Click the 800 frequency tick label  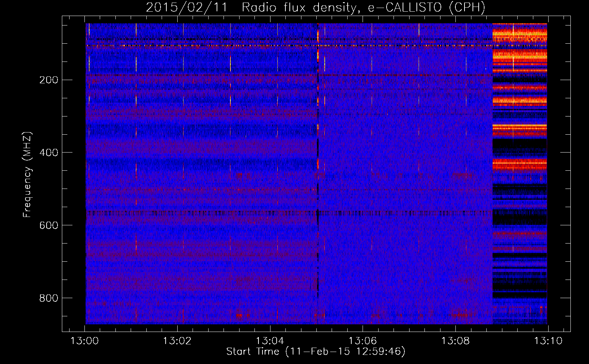49,298
